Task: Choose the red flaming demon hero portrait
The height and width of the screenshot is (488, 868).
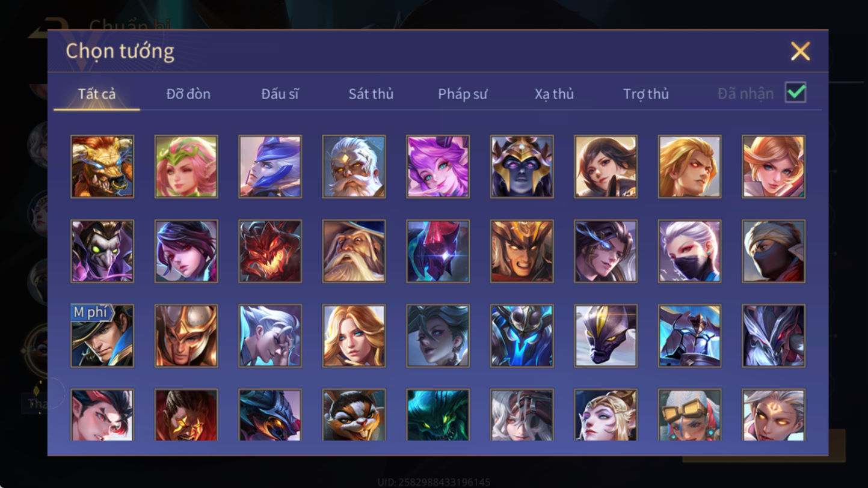Action: (x=270, y=251)
